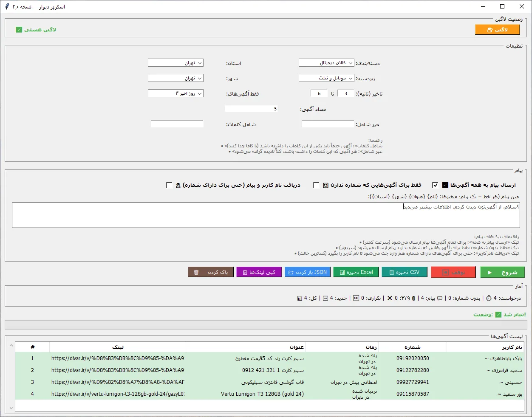Click username بابک باباطاهری in list
Image resolution: width=532 pixels, height=417 pixels.
pos(504,358)
